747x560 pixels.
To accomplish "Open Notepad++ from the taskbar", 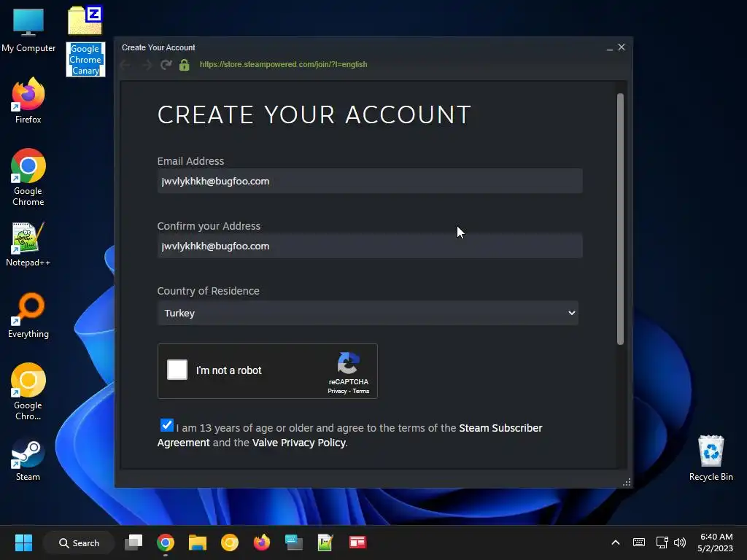I will (325, 542).
